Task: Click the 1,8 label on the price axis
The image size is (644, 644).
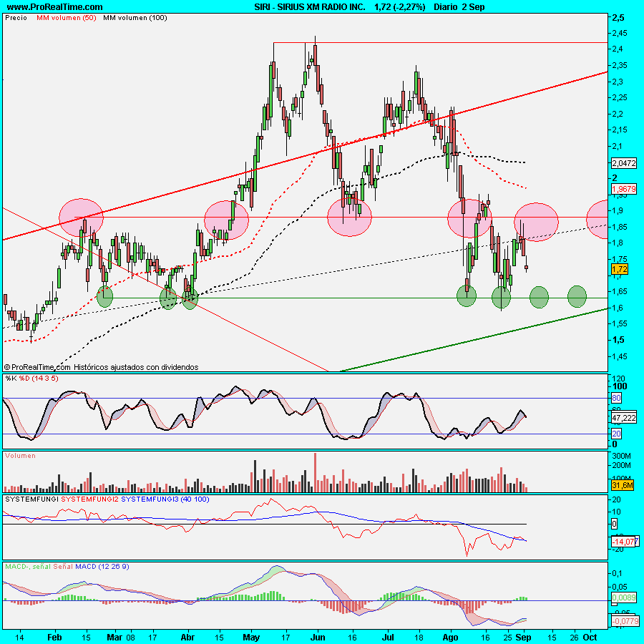Action: (x=618, y=243)
